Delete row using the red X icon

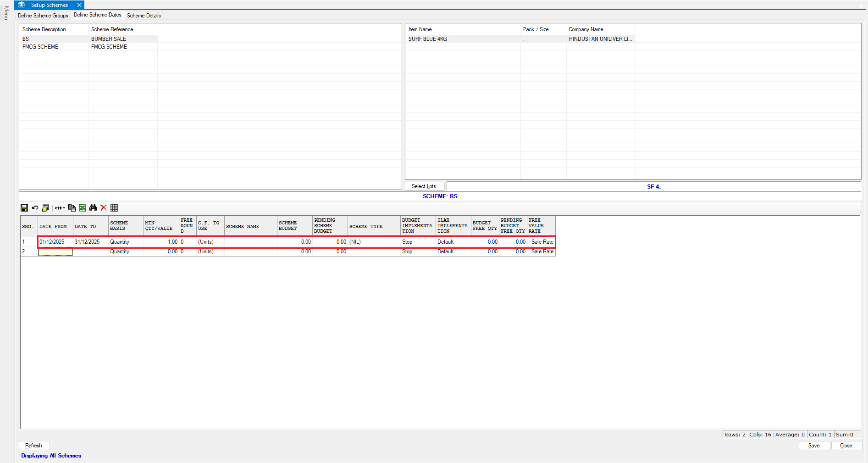click(x=104, y=208)
